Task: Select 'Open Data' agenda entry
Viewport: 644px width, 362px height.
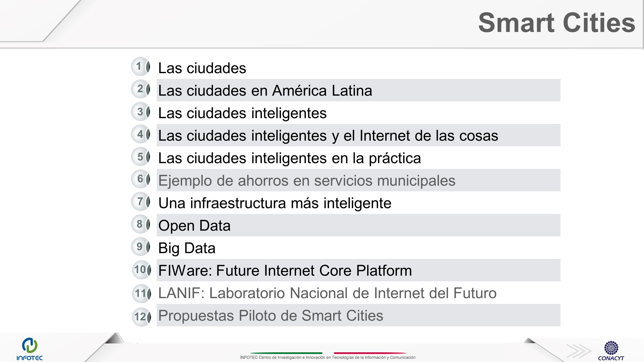Action: 358,225
